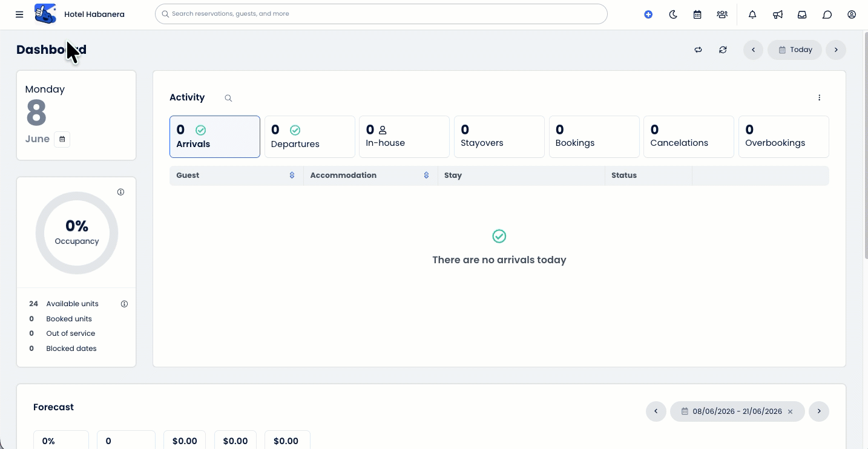Click the Dashboard page title
This screenshot has height=449, width=868.
51,50
